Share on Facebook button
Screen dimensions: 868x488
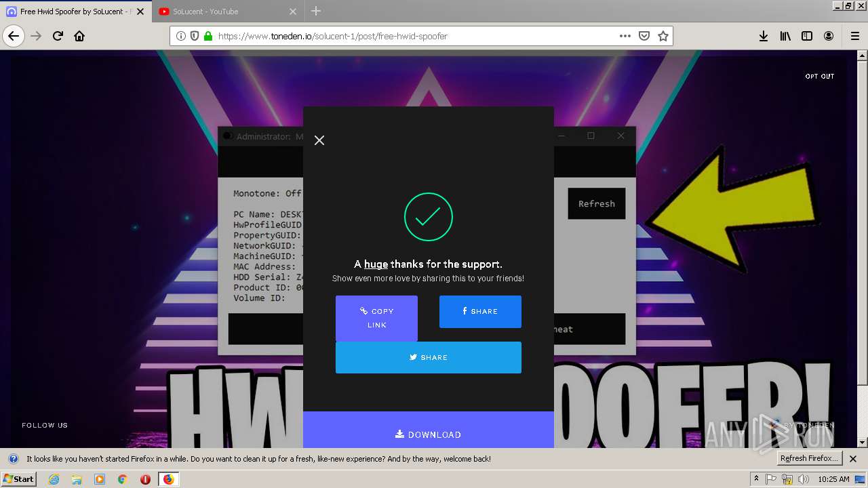point(480,311)
